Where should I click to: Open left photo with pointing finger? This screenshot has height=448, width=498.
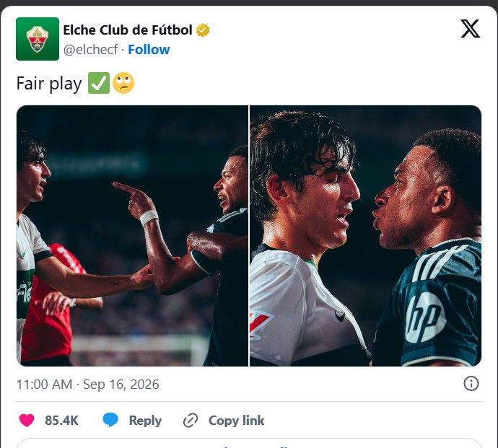click(x=133, y=236)
